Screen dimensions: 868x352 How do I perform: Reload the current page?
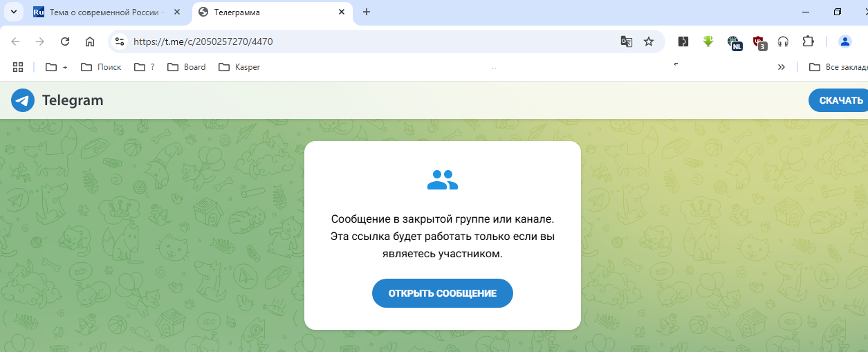[x=65, y=41]
